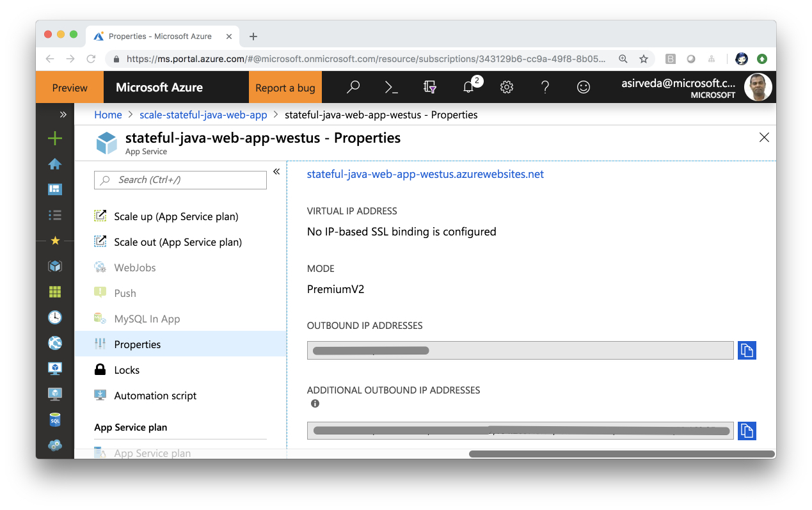
Task: Click the Favorites star in sidebar
Action: [x=55, y=241]
